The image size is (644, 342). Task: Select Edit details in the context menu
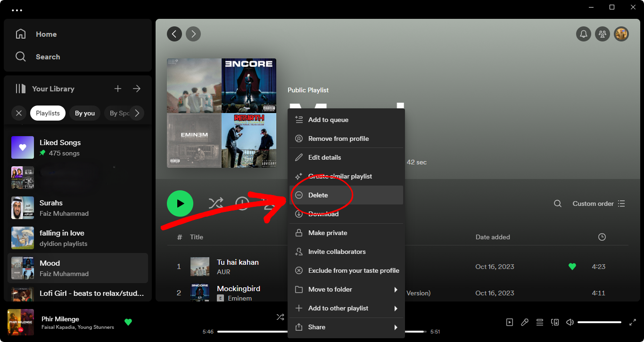click(347, 157)
